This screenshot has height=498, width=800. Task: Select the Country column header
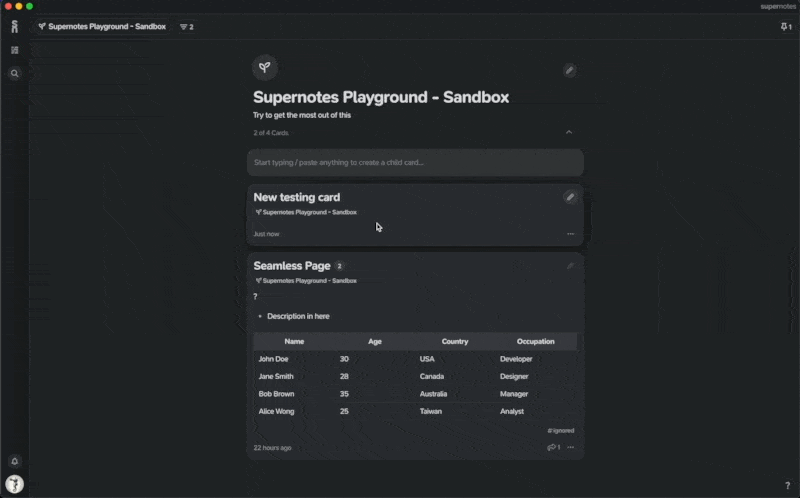[455, 341]
